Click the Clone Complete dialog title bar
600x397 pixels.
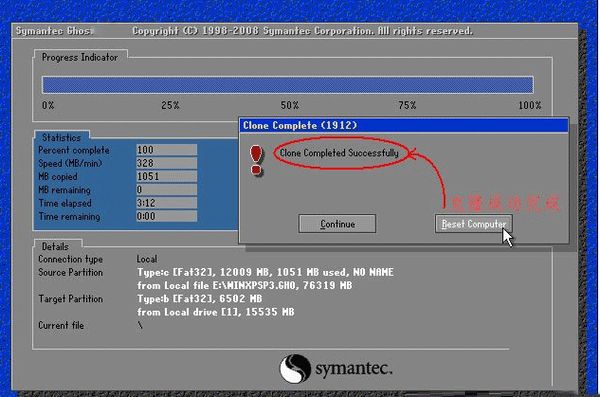[403, 125]
